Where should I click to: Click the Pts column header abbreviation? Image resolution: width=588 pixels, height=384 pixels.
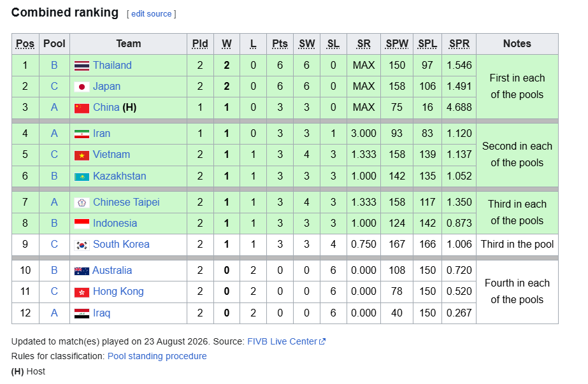pos(280,44)
